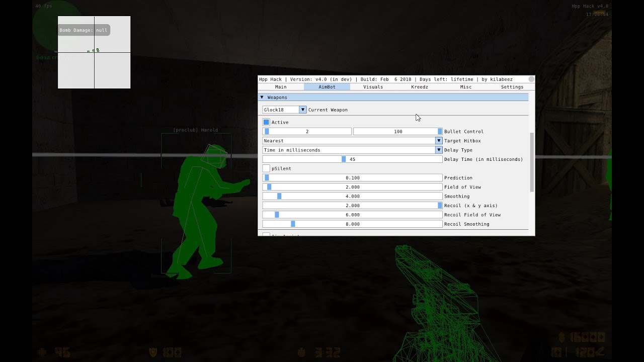Open the Delay Type dropdown
The height and width of the screenshot is (362, 644).
[352, 150]
